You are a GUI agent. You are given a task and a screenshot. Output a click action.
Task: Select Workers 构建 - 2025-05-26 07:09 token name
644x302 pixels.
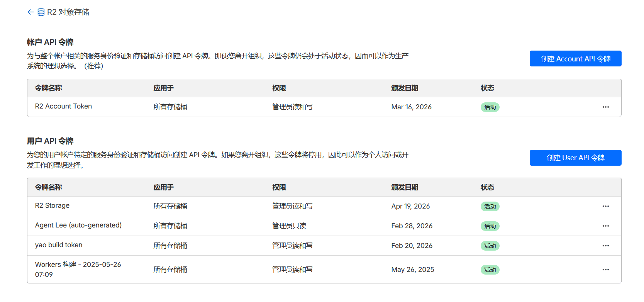(x=78, y=270)
